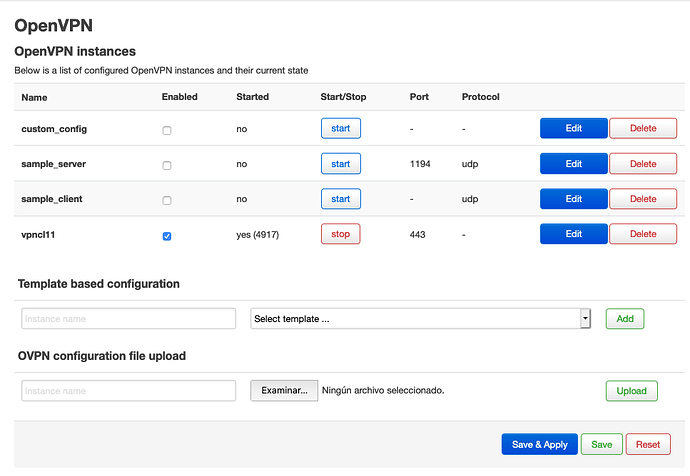Select the custom_config name text
Image resolution: width=690 pixels, height=476 pixels.
click(54, 129)
